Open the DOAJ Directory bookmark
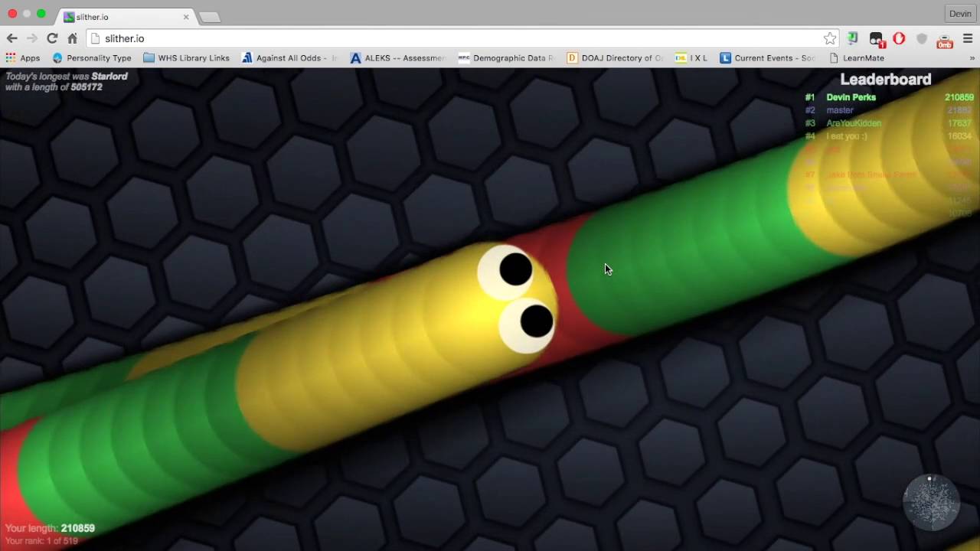This screenshot has height=551, width=980. pos(615,58)
